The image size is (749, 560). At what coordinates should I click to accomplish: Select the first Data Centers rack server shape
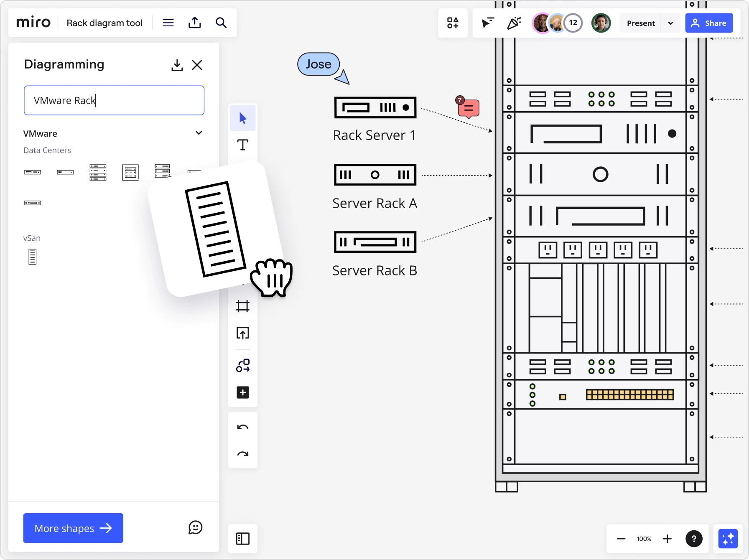pyautogui.click(x=33, y=172)
